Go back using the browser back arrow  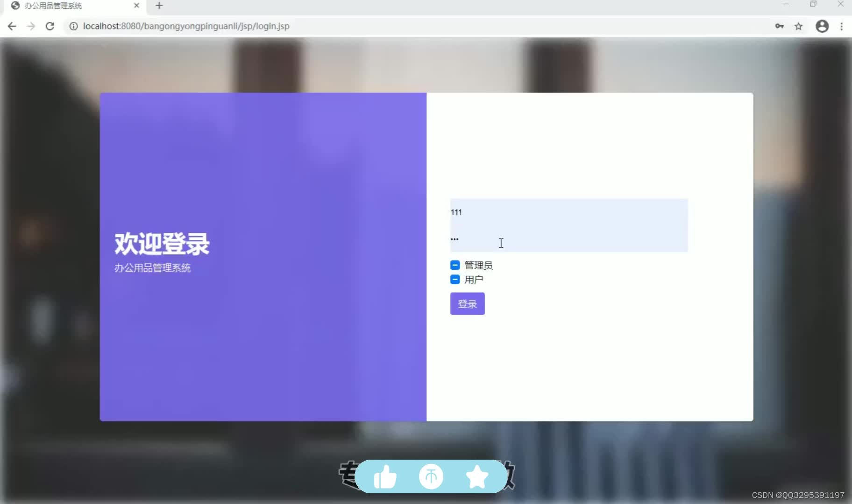pyautogui.click(x=12, y=26)
